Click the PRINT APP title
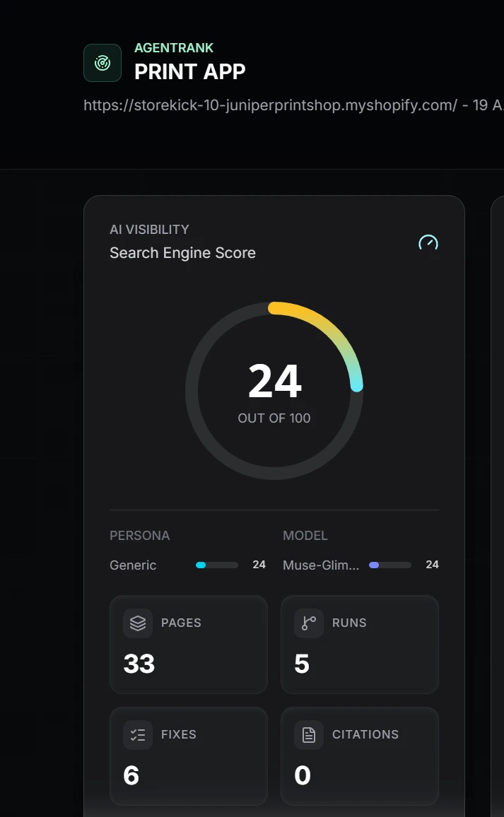 tap(189, 71)
